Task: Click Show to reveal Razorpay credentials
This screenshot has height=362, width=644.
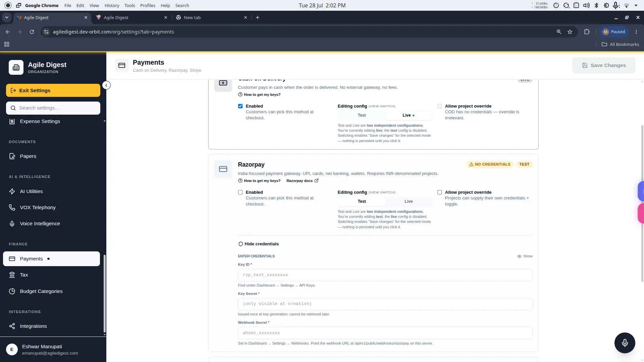Action: (x=525, y=256)
